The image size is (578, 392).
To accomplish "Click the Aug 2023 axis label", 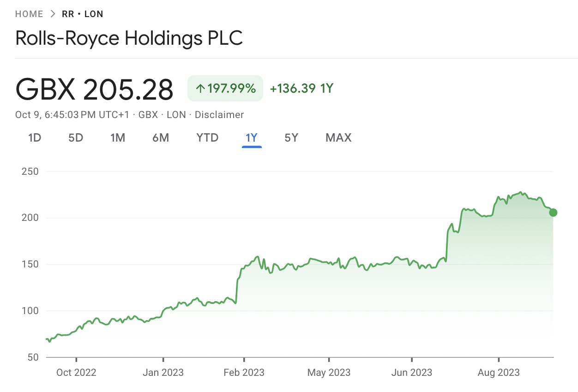I will pyautogui.click(x=499, y=373).
